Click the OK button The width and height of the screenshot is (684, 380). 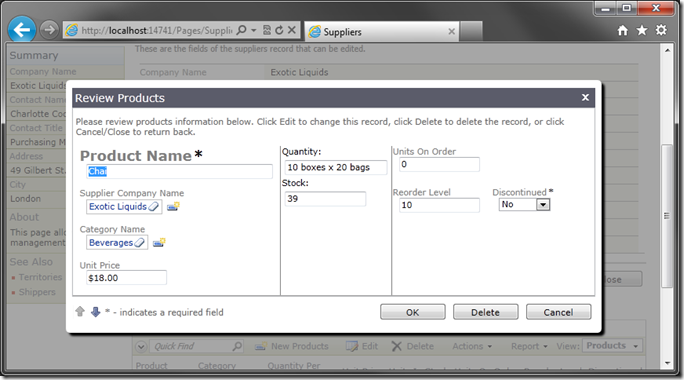pos(413,312)
